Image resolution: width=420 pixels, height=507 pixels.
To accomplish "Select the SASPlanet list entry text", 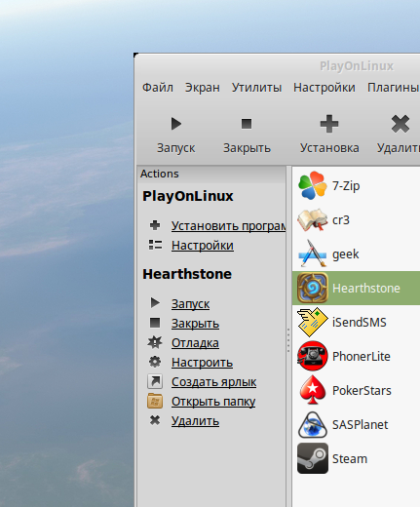I will pos(360,425).
